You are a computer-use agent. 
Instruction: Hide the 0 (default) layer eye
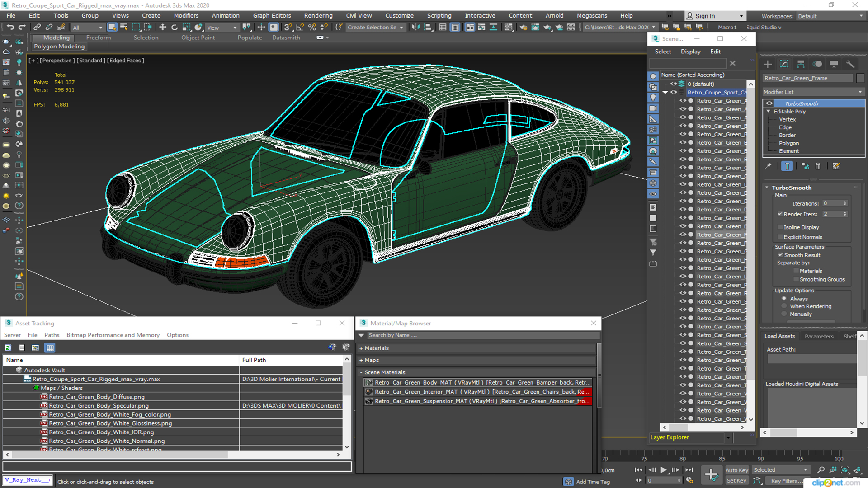(x=673, y=84)
